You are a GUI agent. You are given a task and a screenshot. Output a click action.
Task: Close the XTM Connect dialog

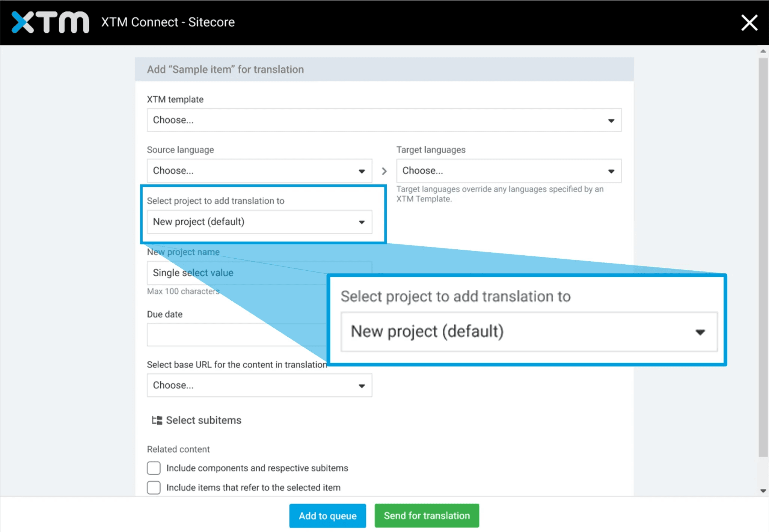(x=749, y=23)
